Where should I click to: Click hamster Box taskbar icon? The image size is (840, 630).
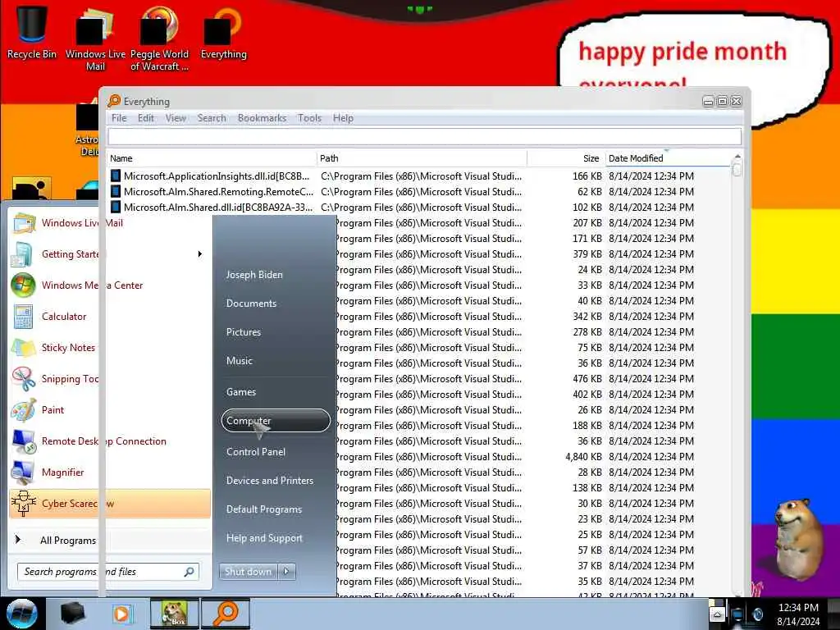pos(174,614)
